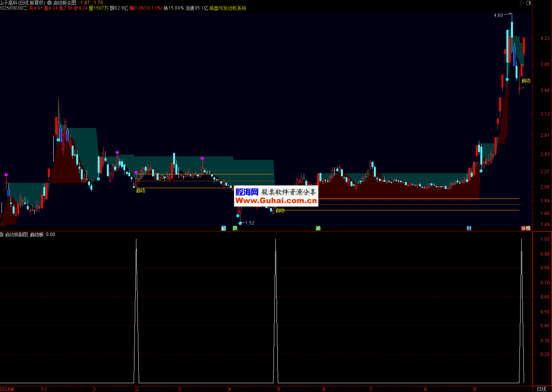Viewport: 552px width, 392px height.
Task: Click the red 涨榜 marker icon
Action: [x=526, y=228]
